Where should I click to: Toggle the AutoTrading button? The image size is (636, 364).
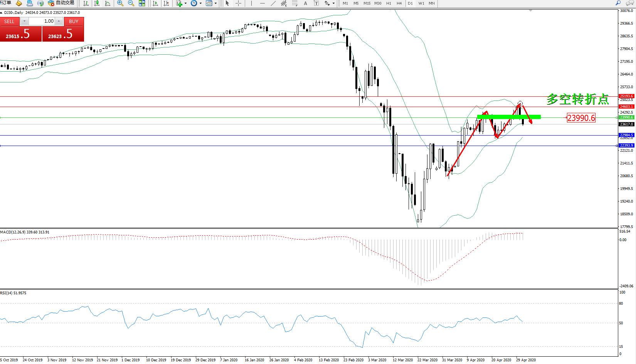[61, 3]
